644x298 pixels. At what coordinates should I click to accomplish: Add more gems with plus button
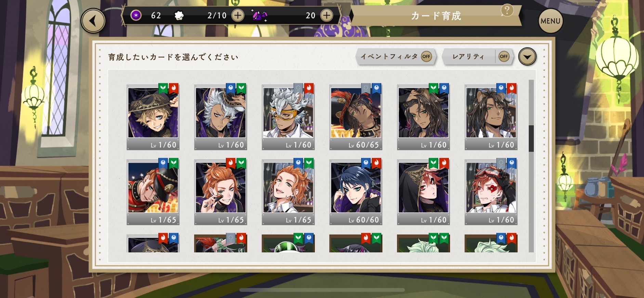pos(327,15)
